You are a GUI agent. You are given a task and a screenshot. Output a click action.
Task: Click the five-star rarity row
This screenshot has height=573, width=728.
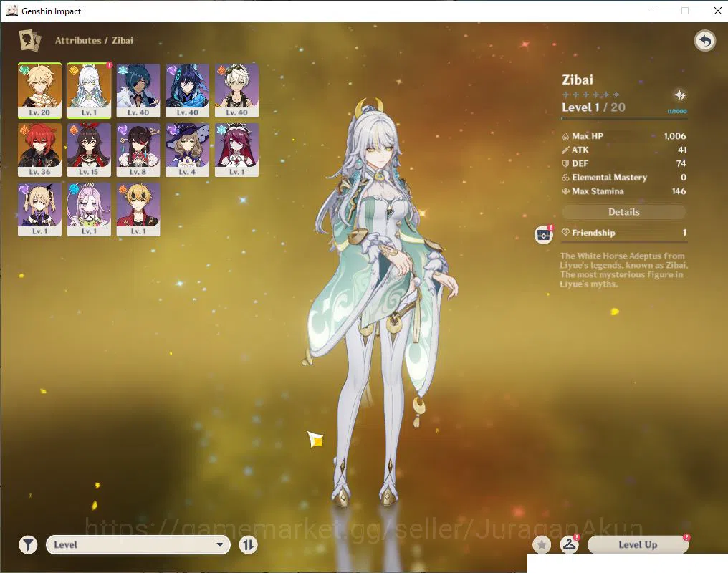(x=590, y=95)
